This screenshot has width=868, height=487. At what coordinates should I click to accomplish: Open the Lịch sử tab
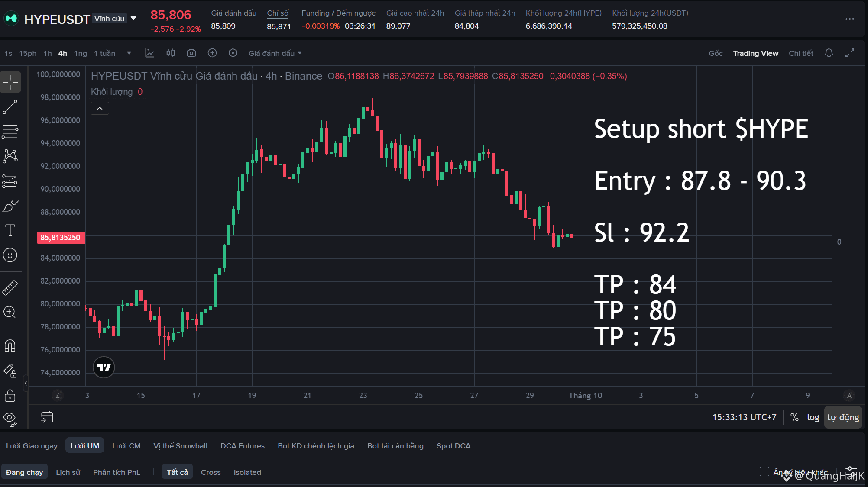(68, 472)
